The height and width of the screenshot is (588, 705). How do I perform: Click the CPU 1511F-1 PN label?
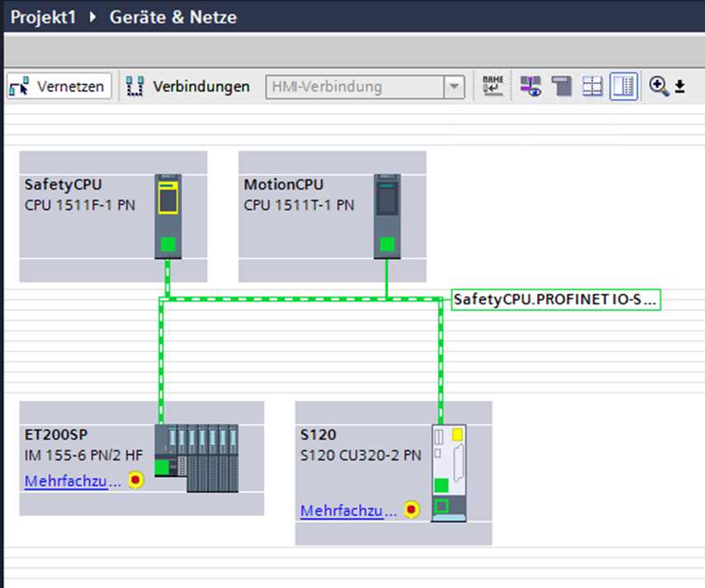pyautogui.click(x=80, y=205)
